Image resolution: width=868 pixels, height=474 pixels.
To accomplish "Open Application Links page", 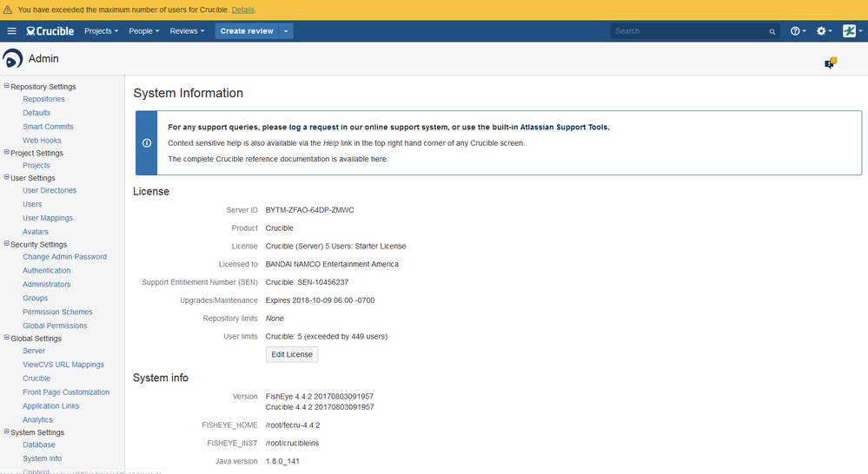I will click(x=51, y=406).
